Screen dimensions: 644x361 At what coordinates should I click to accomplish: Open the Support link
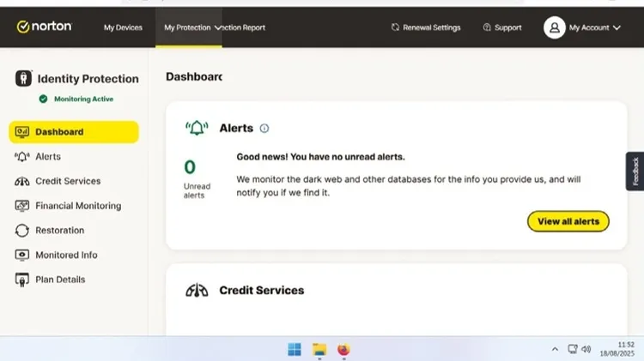point(507,27)
